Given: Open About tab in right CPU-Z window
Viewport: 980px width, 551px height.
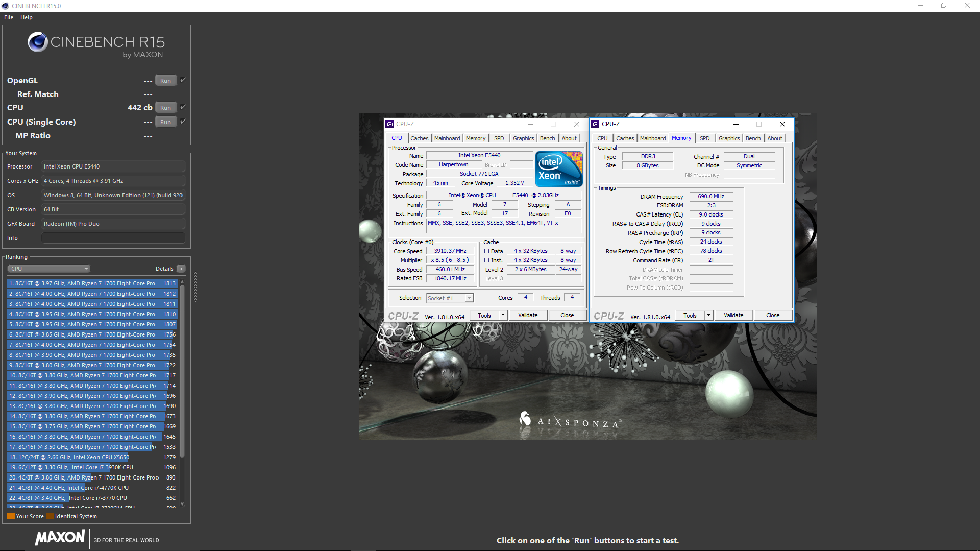Looking at the screenshot, I should 775,138.
